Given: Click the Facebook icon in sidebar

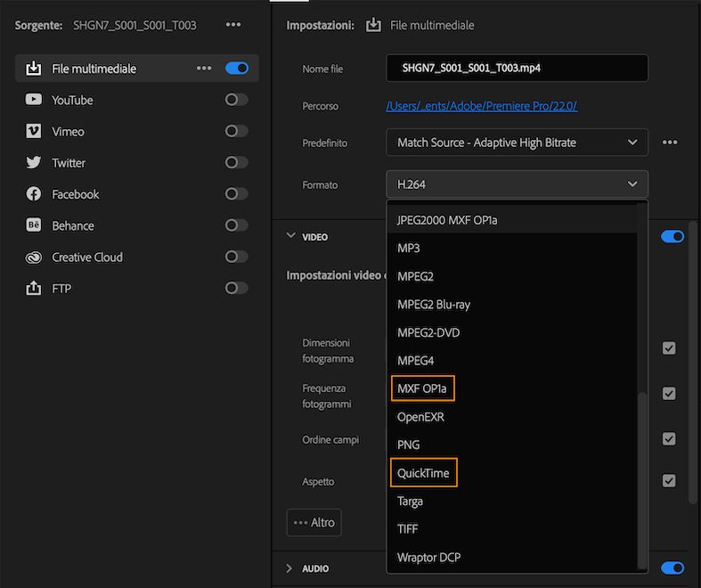Looking at the screenshot, I should pos(34,194).
